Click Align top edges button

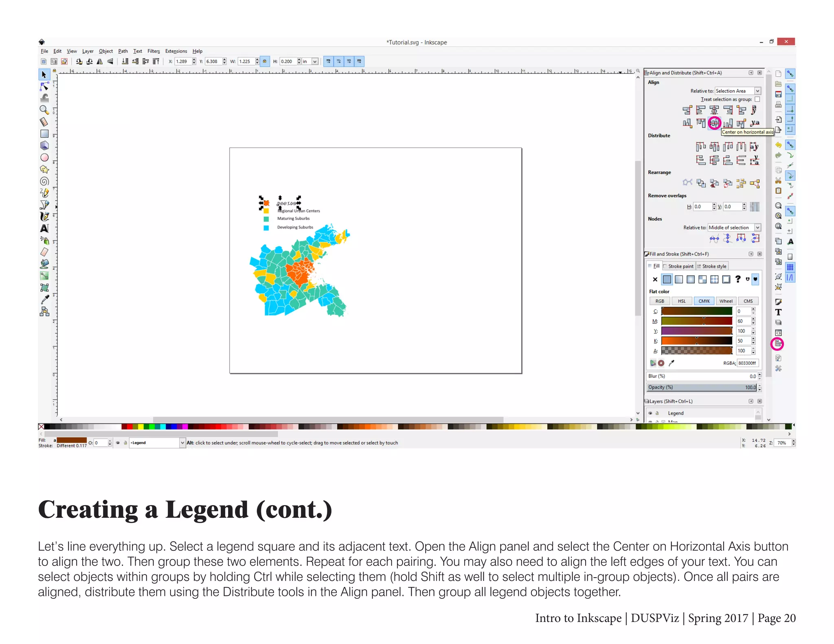tap(701, 123)
